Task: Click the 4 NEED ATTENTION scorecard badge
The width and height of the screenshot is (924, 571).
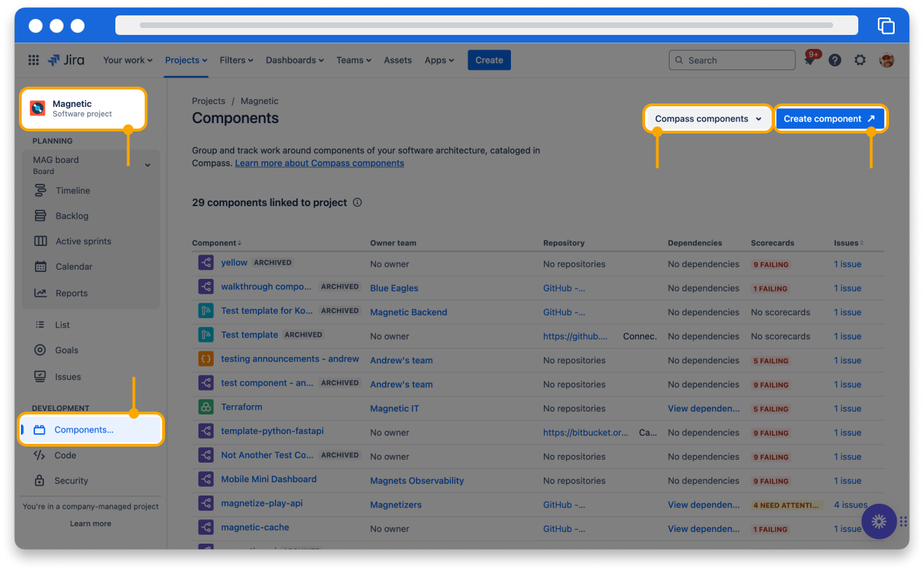Action: click(786, 505)
